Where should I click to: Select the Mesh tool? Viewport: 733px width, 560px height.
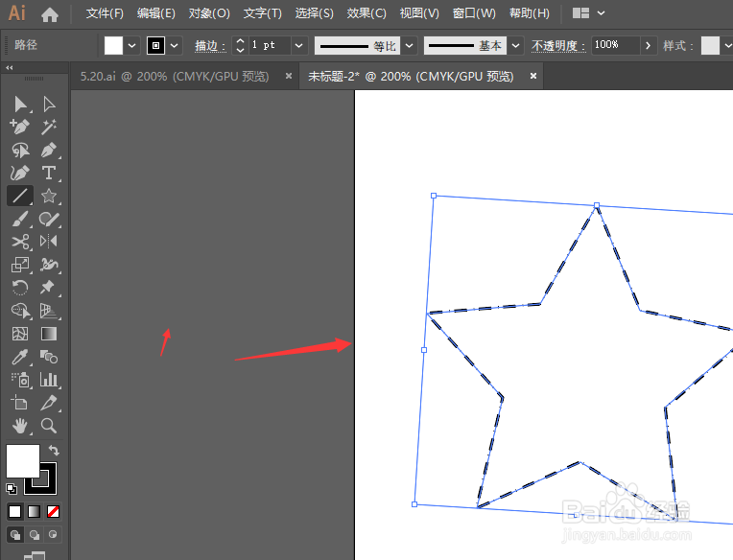[20, 334]
